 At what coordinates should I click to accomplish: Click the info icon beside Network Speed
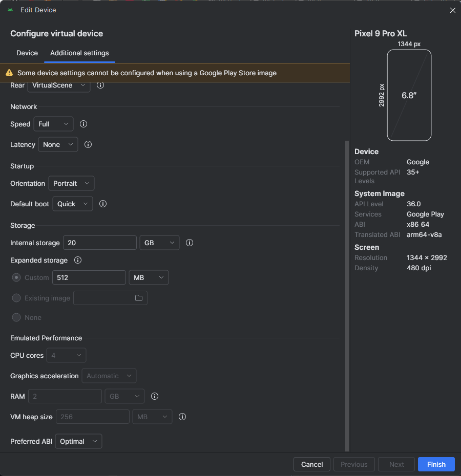83,124
